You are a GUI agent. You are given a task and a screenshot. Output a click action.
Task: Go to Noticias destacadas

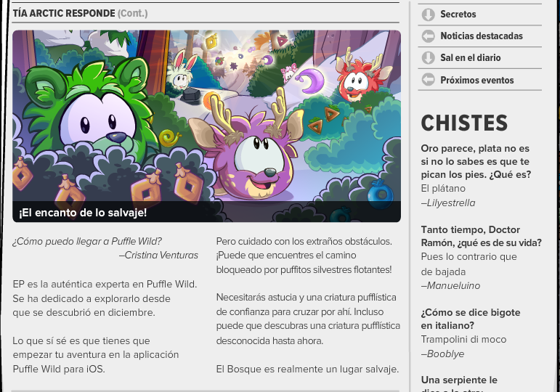click(x=482, y=36)
